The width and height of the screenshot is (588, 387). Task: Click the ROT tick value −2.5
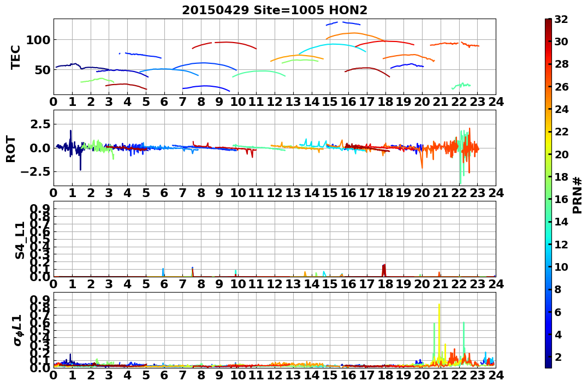point(35,172)
